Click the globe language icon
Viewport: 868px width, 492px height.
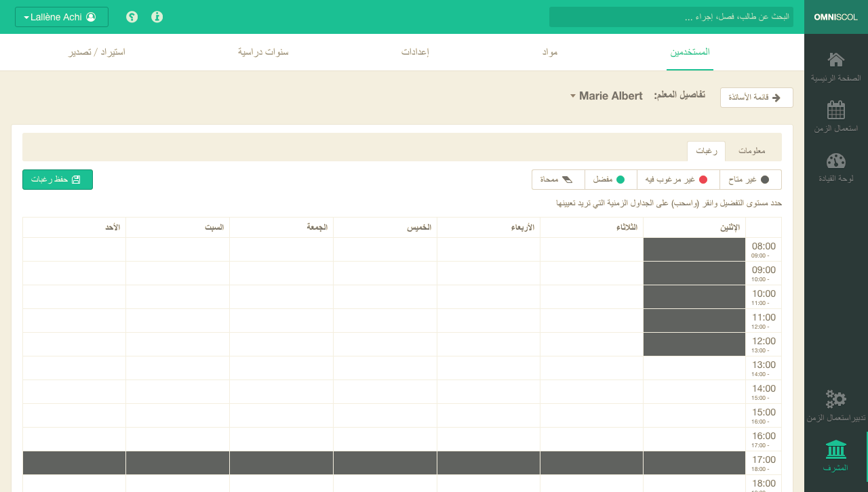pos(132,17)
